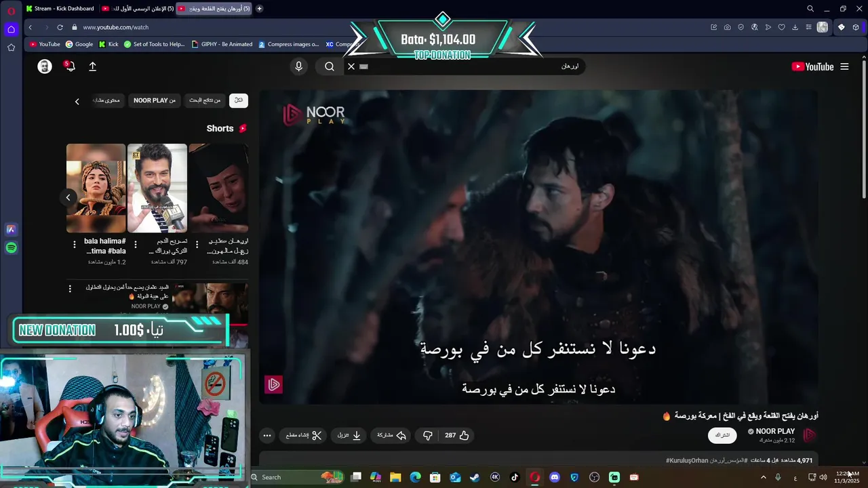Open the YouTube hamburger guide menu
Image resolution: width=868 pixels, height=488 pixels.
tap(844, 66)
